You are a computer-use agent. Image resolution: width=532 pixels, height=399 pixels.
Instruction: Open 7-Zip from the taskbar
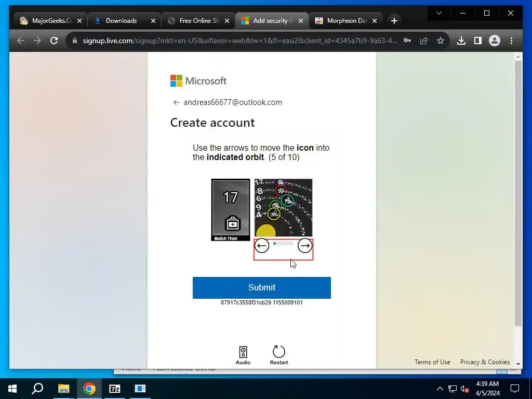[115, 389]
